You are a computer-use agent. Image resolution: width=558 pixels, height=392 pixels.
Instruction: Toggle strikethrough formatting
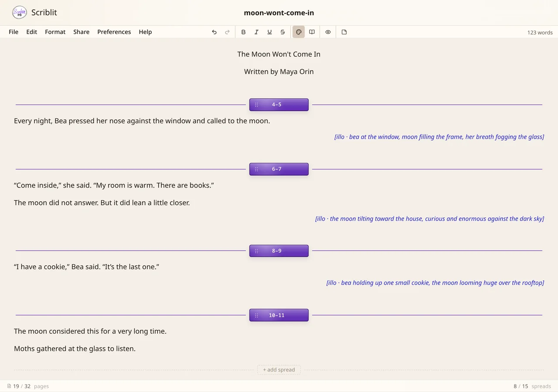[x=282, y=32]
